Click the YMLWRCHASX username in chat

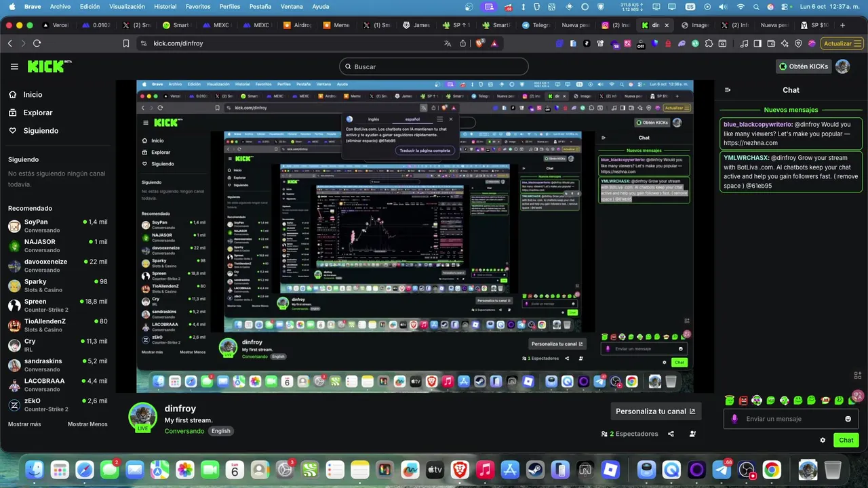coord(746,158)
